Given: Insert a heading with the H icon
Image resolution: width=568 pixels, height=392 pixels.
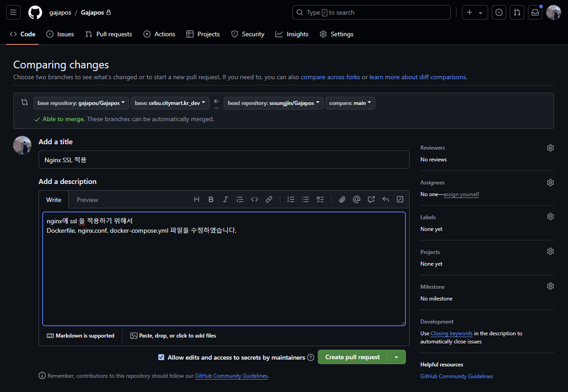Looking at the screenshot, I should coord(197,200).
